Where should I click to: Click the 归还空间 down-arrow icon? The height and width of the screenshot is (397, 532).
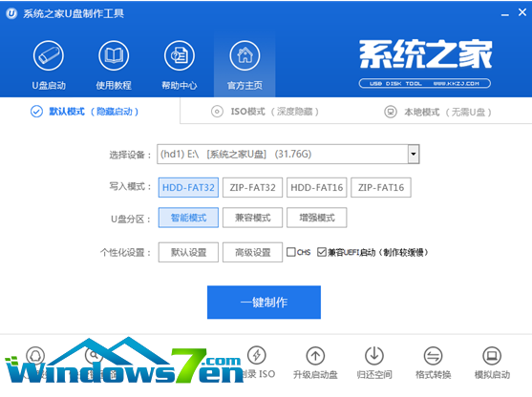point(374,356)
